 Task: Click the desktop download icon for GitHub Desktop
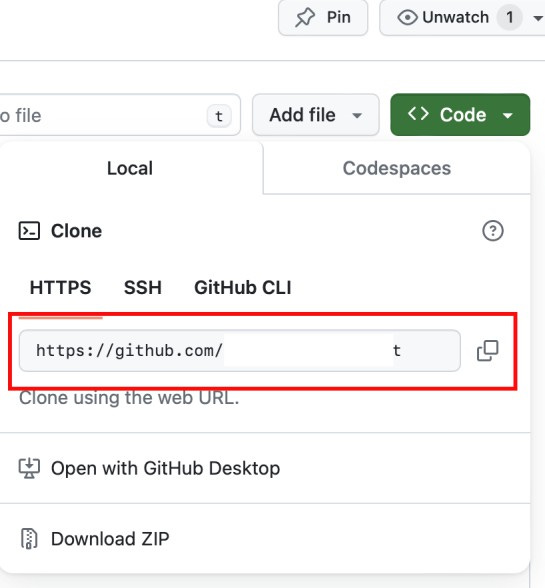coord(29,468)
